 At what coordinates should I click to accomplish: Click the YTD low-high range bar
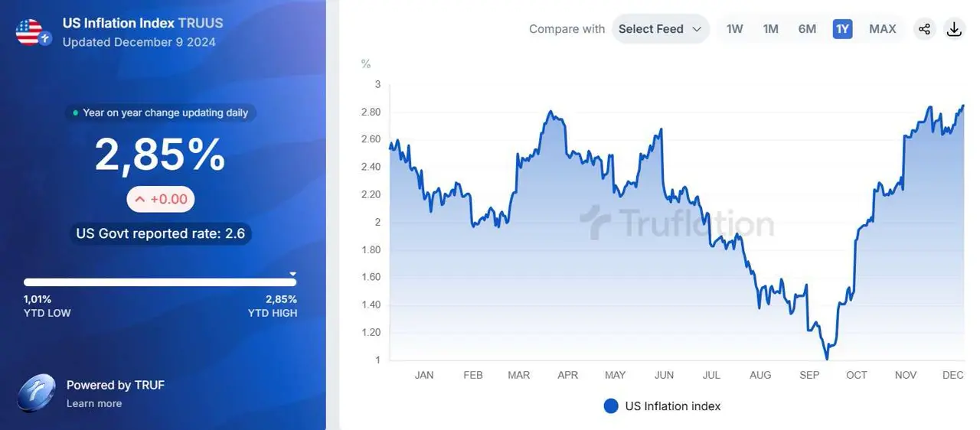click(x=159, y=282)
